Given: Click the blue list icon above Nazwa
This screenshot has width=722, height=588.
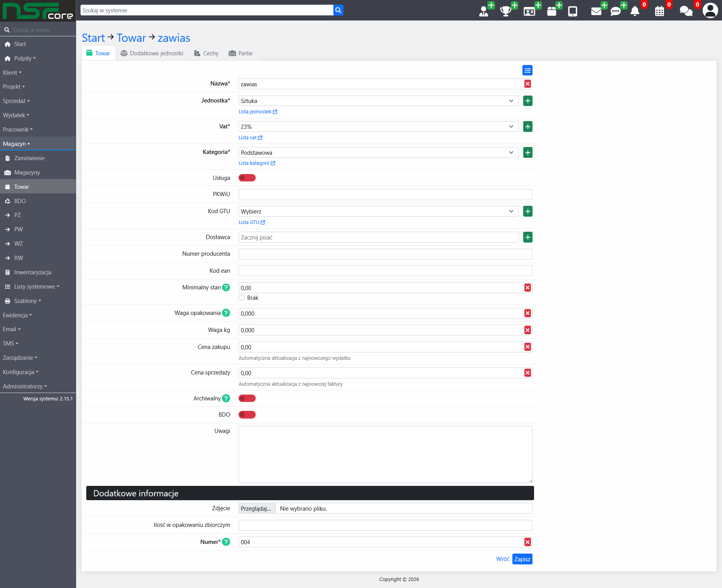Looking at the screenshot, I should (527, 70).
